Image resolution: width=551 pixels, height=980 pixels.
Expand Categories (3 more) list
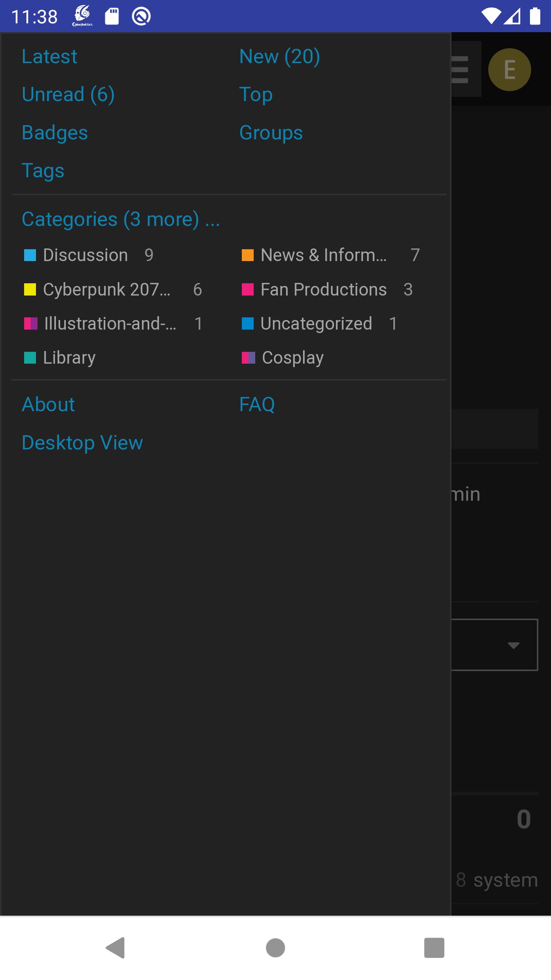[x=121, y=219]
